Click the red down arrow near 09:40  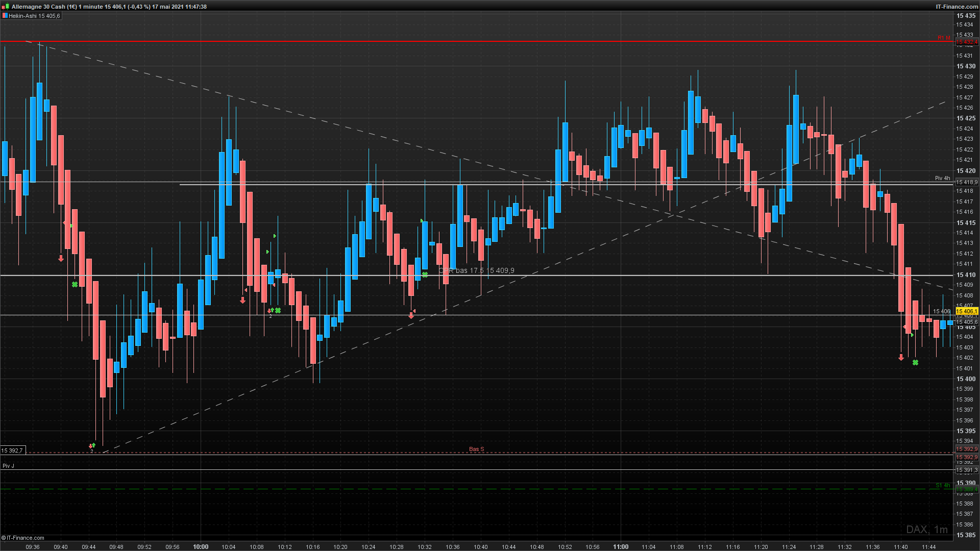[x=61, y=259]
